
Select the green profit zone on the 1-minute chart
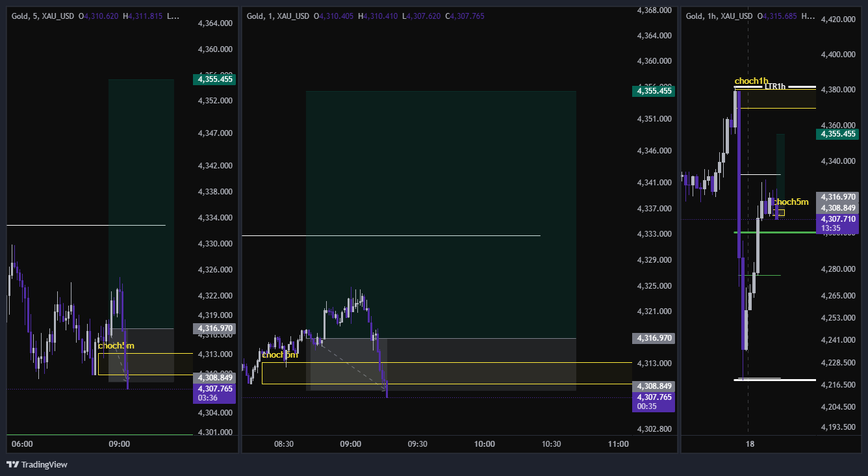coord(441,215)
